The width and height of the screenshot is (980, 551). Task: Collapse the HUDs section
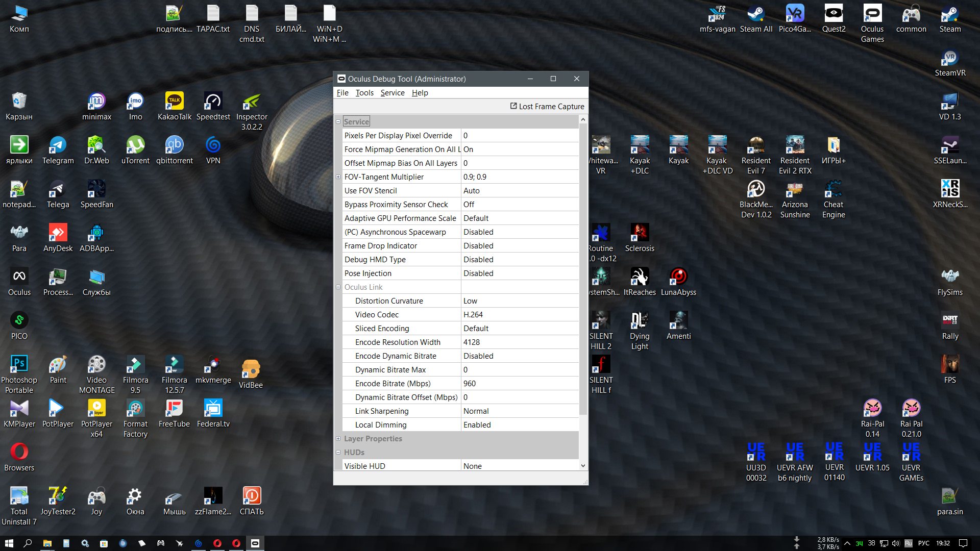tap(338, 452)
